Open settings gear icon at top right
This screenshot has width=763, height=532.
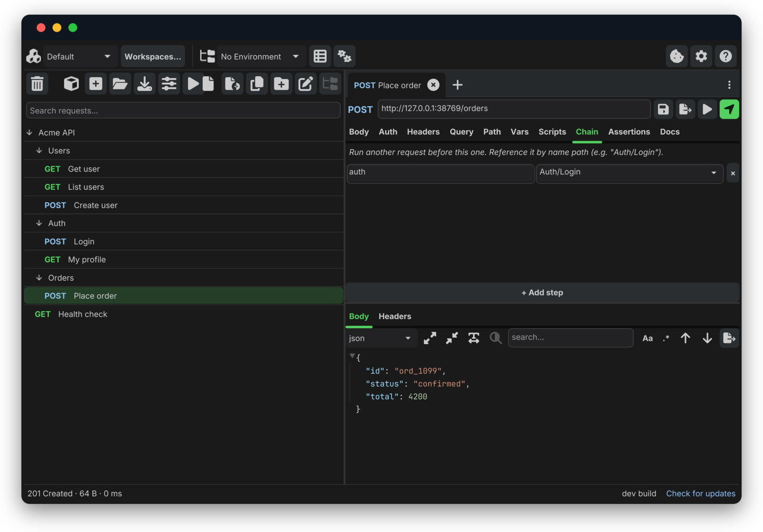click(701, 56)
